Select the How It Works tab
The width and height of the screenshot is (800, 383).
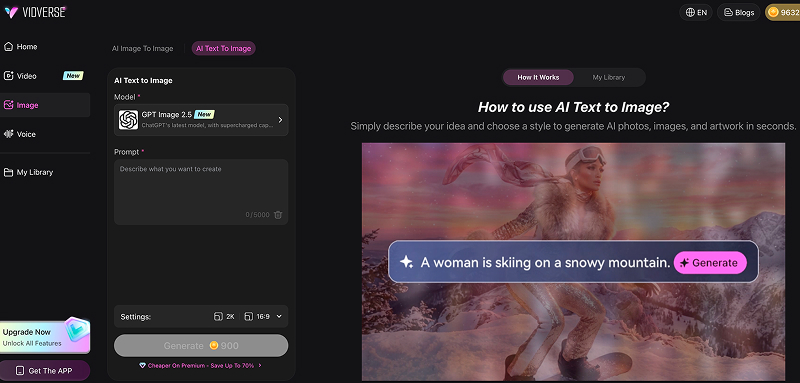538,78
